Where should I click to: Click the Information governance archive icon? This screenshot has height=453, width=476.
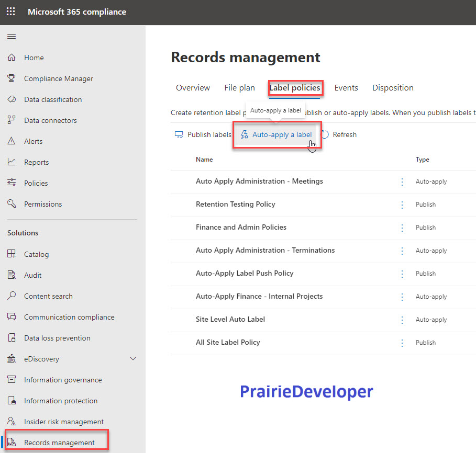pyautogui.click(x=12, y=379)
